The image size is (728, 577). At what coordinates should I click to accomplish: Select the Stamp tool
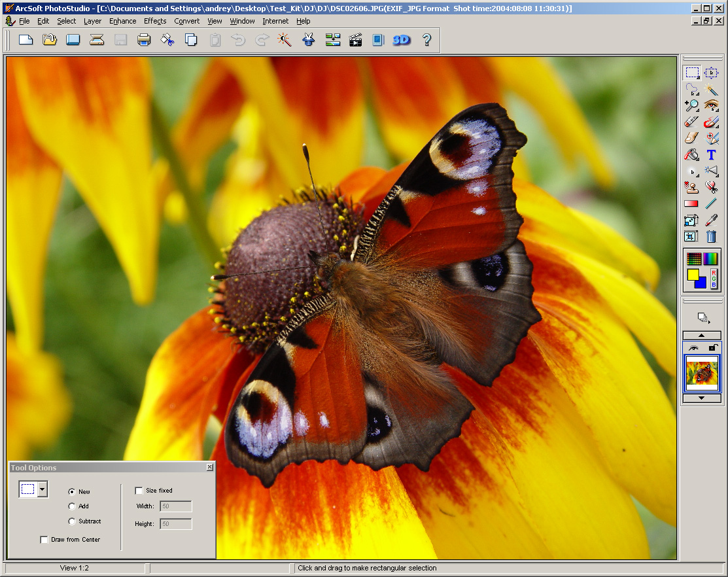coord(692,187)
